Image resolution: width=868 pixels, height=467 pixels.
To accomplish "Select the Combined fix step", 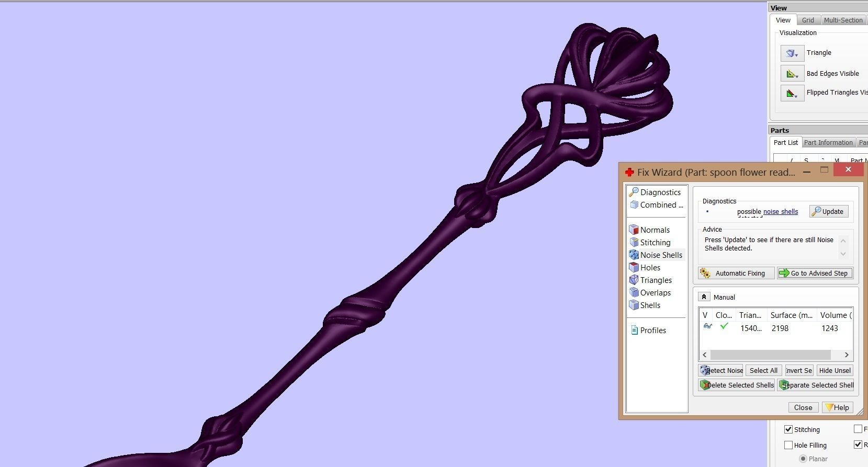I will [x=657, y=204].
